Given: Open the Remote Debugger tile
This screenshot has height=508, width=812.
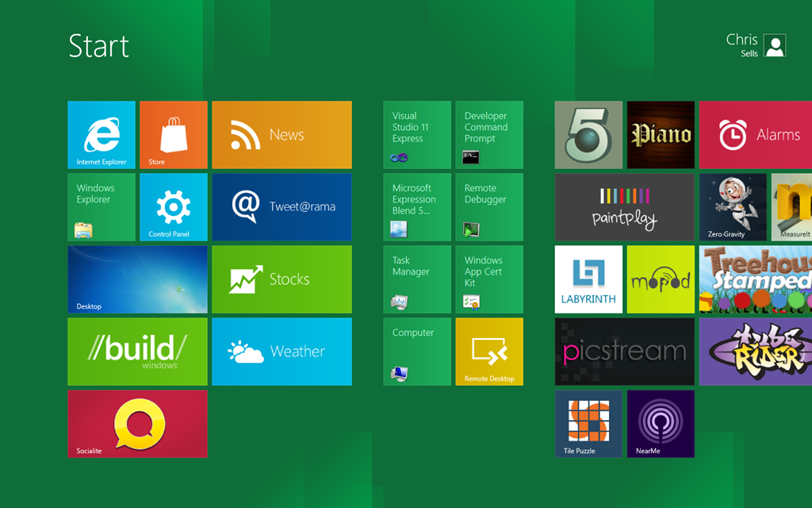Looking at the screenshot, I should click(x=489, y=207).
